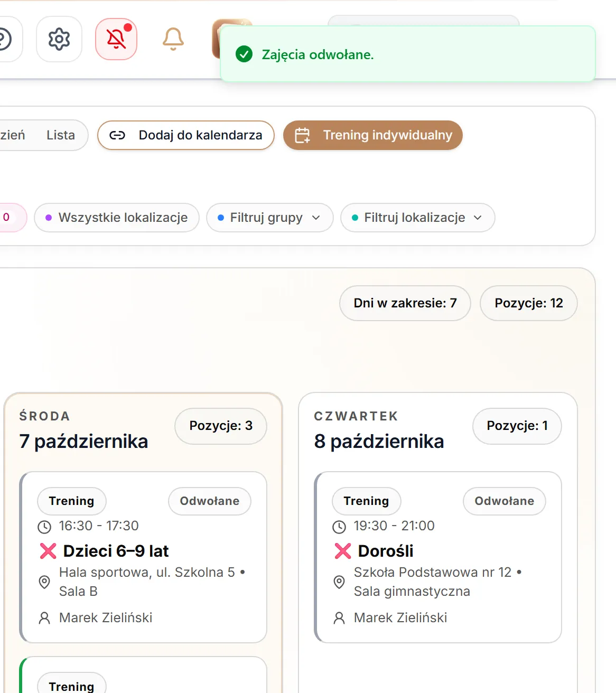Select the '8 października' day heading
Screen dimensions: 616x693
[x=379, y=442]
